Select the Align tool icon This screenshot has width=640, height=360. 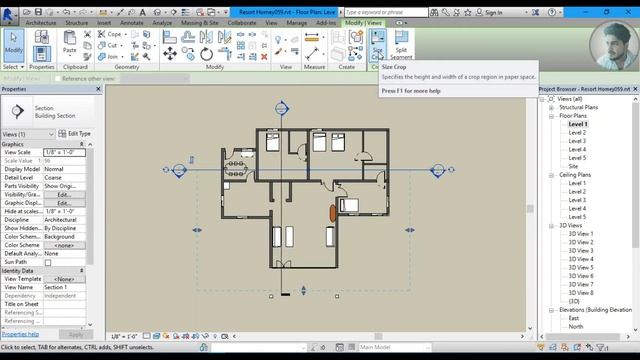[169, 37]
